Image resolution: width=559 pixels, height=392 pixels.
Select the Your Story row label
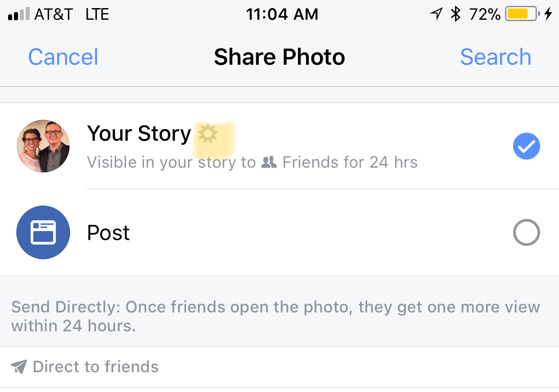(x=139, y=134)
